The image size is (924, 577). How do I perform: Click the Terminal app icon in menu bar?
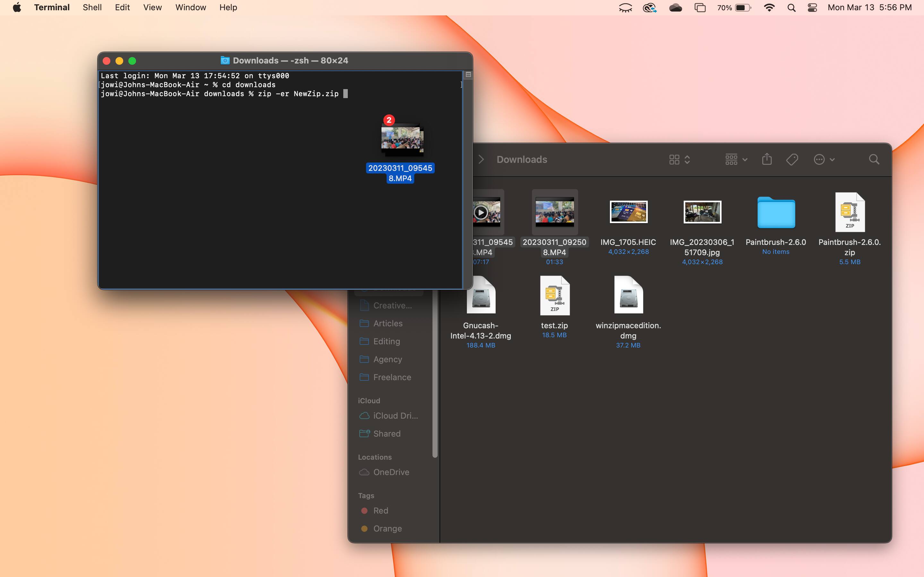51,7
